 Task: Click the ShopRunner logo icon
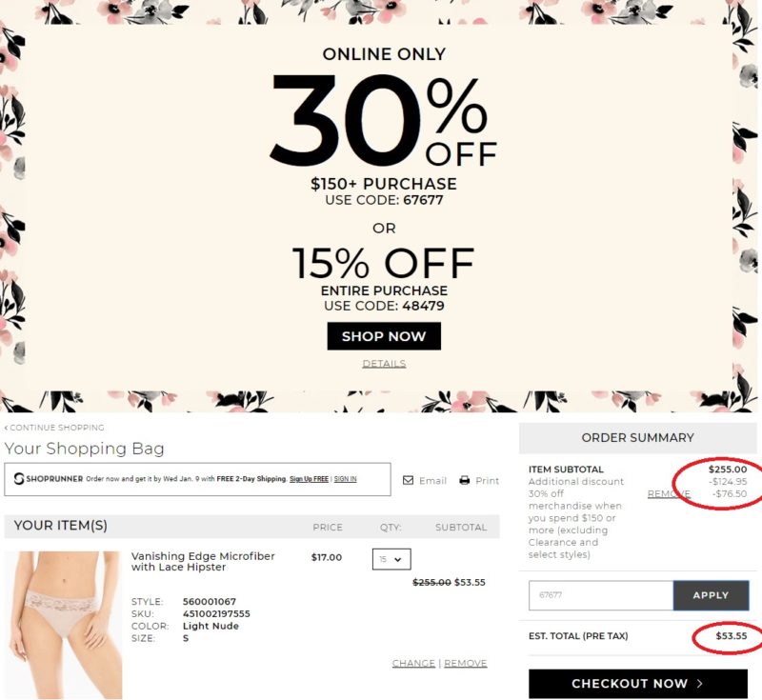(19, 478)
